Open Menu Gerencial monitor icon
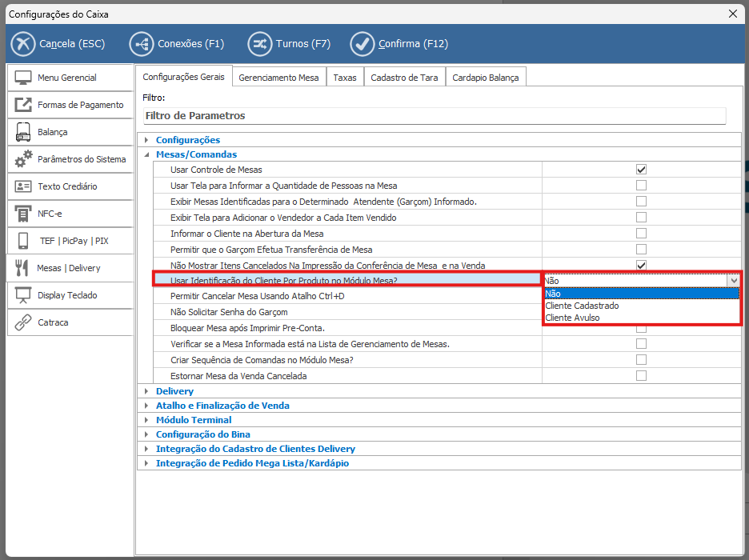The width and height of the screenshot is (749, 560). pos(24,78)
